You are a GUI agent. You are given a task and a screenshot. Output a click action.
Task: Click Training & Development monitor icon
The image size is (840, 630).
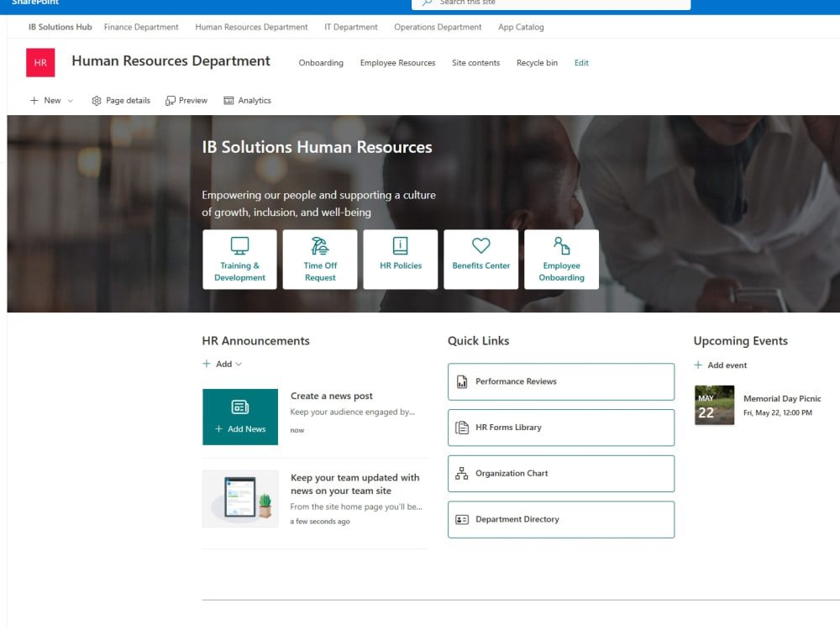239,246
